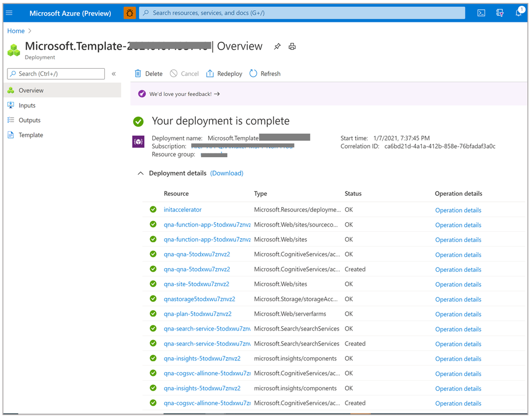Download the deployment details
Image resolution: width=532 pixels, height=419 pixels.
tap(227, 173)
